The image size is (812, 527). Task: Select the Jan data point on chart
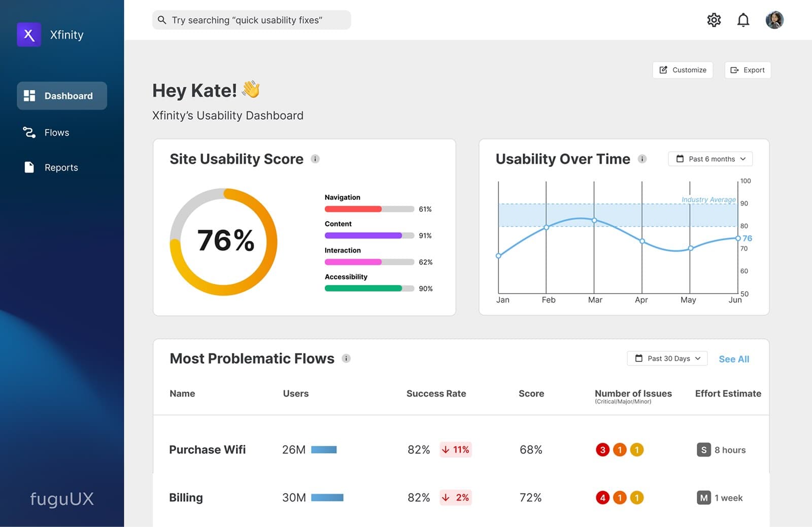(498, 256)
